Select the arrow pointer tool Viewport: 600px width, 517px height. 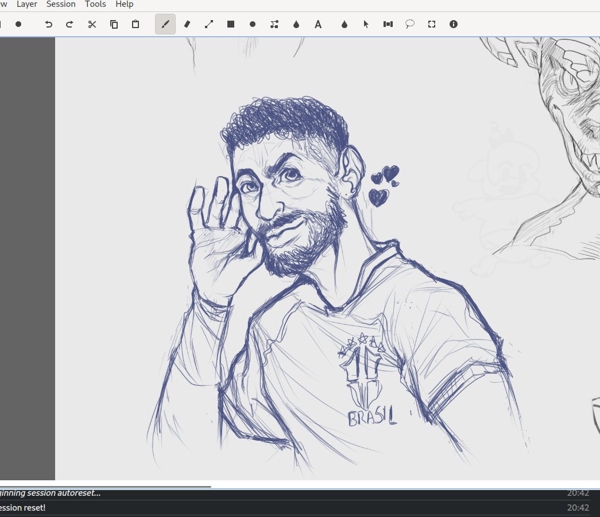(x=366, y=24)
